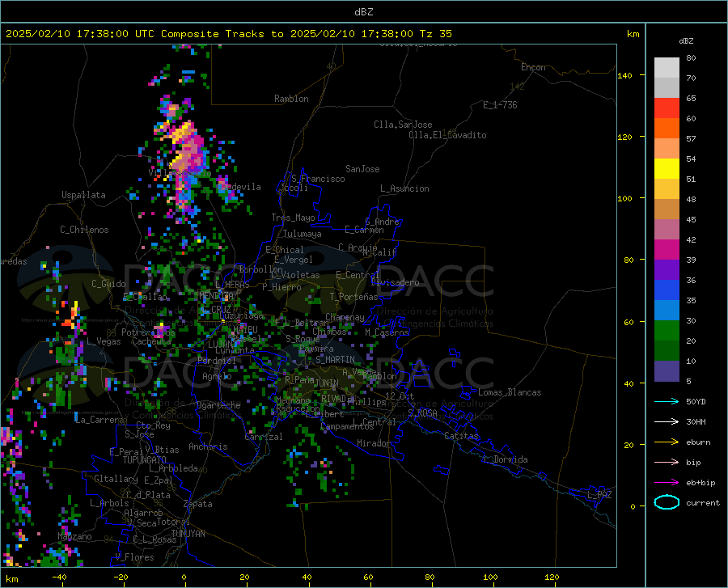Click the 'MENDOZA' map label

(x=216, y=295)
